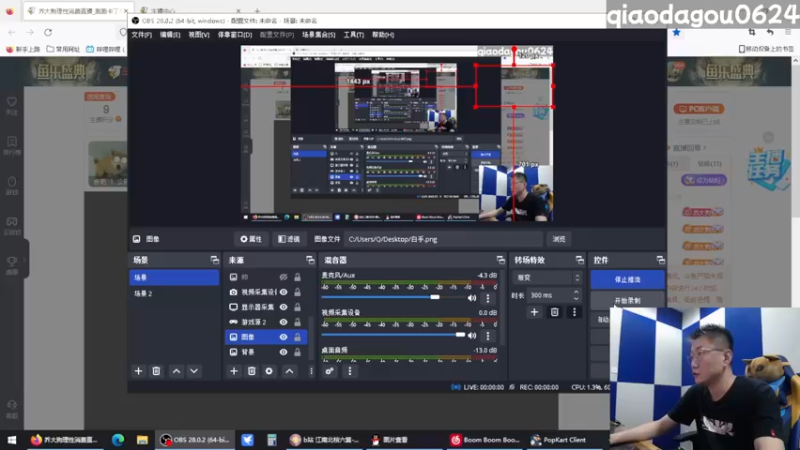Move the scene up with the Scenes up arrow

coord(176,371)
